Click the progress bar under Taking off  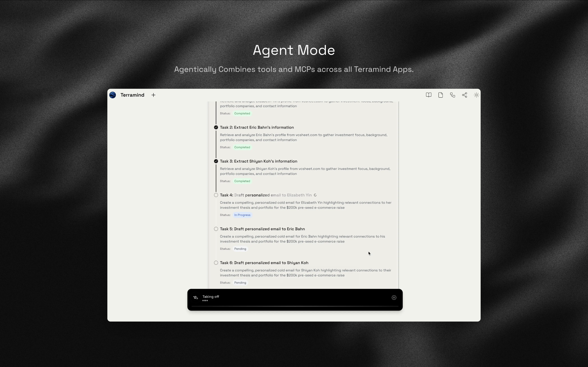(295, 307)
